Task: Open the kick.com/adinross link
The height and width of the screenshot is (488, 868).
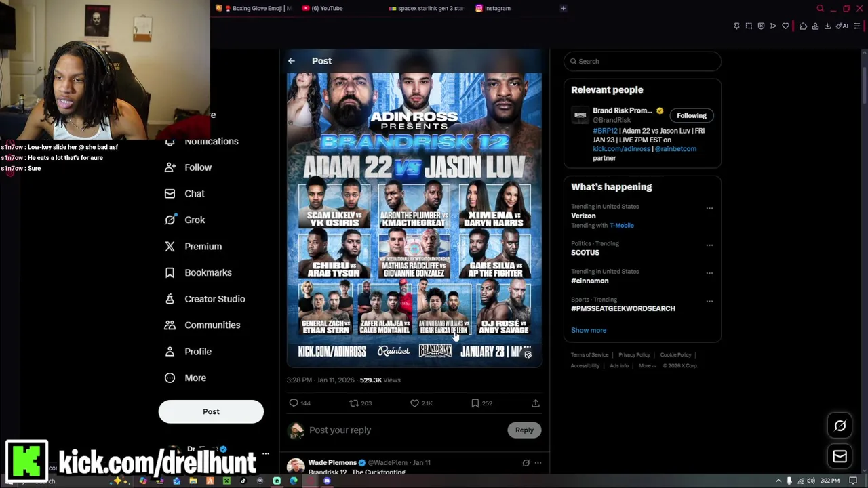Action: tap(621, 149)
